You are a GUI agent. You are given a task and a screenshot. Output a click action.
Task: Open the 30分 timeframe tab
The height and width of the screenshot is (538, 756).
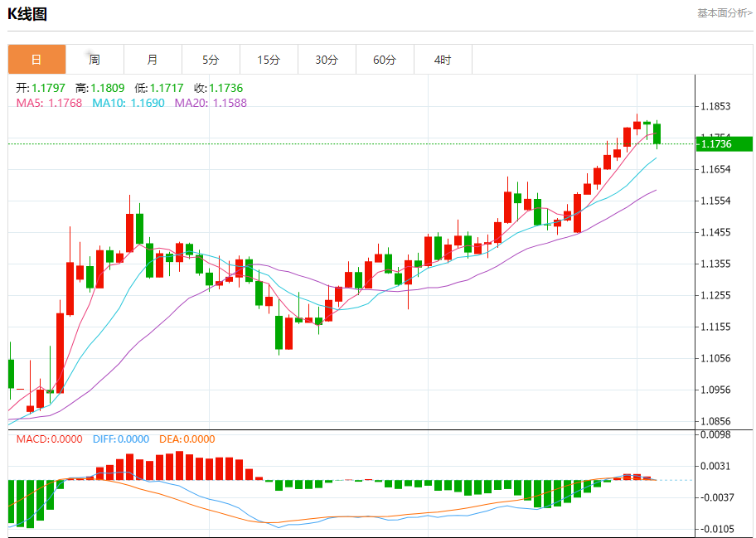(327, 60)
